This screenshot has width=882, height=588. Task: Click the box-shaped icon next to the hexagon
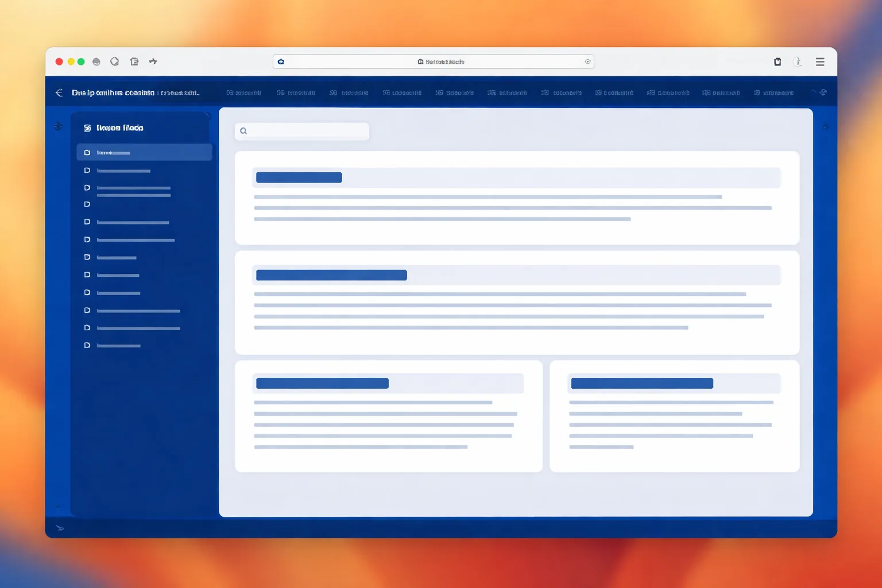pos(134,61)
